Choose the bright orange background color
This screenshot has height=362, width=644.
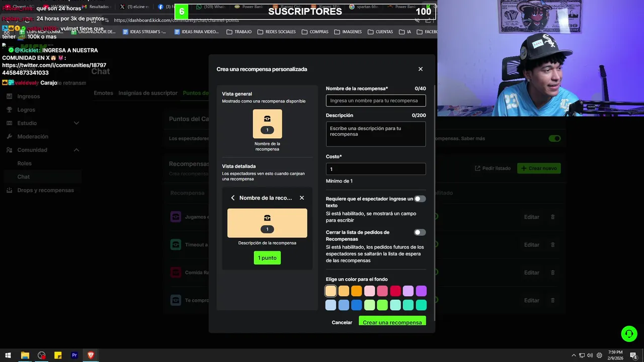pos(357,291)
